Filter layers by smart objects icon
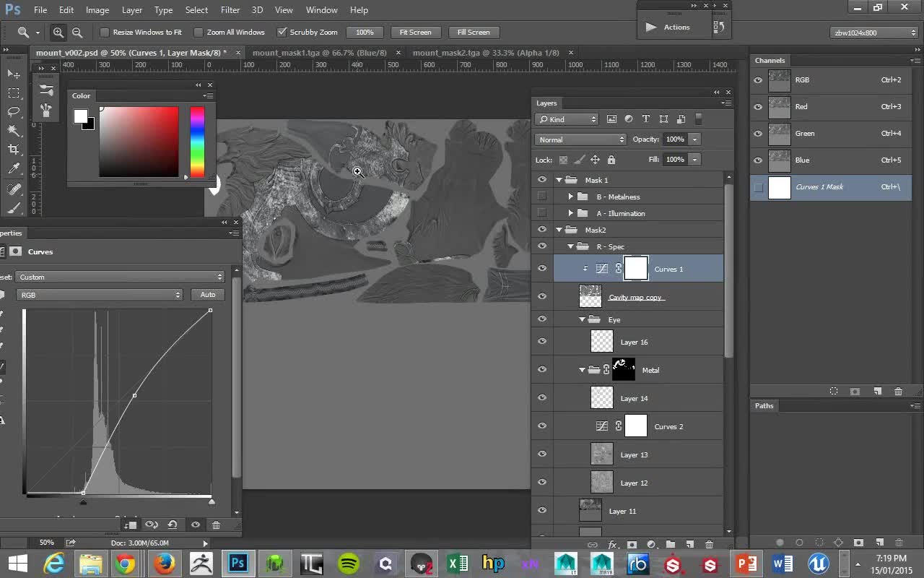The width and height of the screenshot is (924, 578). pos(681,119)
